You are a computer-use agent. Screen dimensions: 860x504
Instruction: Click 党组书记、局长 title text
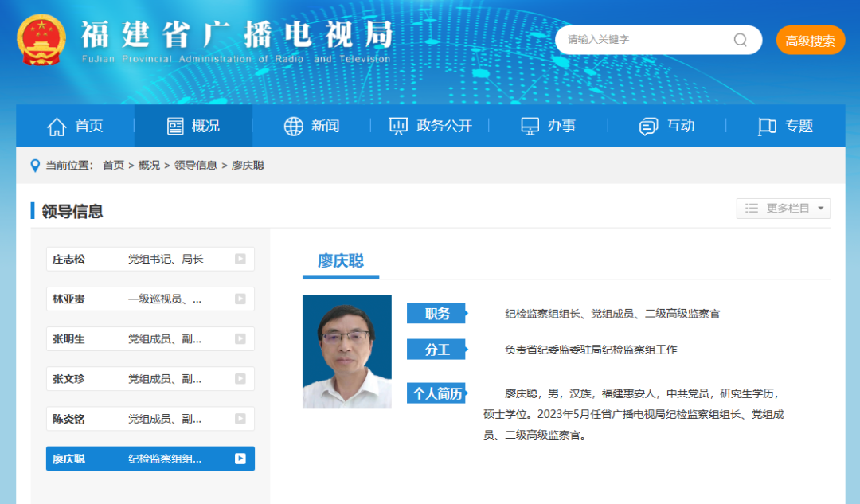coord(166,259)
